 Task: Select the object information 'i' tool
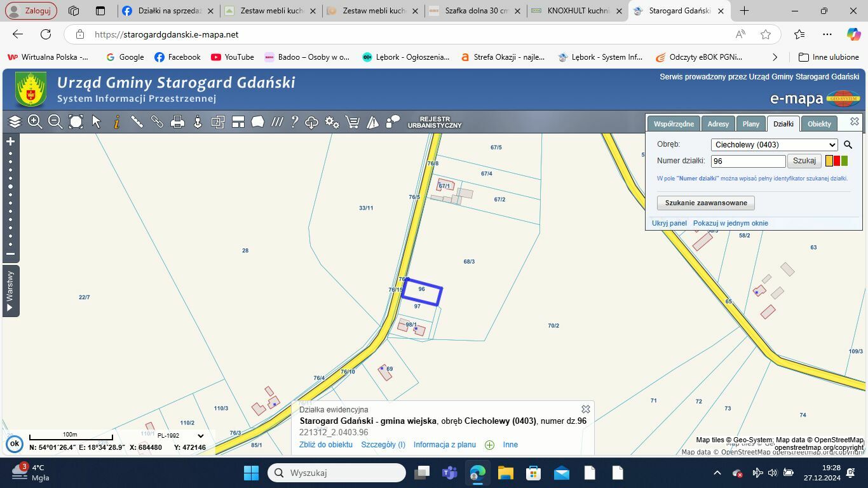coord(117,122)
